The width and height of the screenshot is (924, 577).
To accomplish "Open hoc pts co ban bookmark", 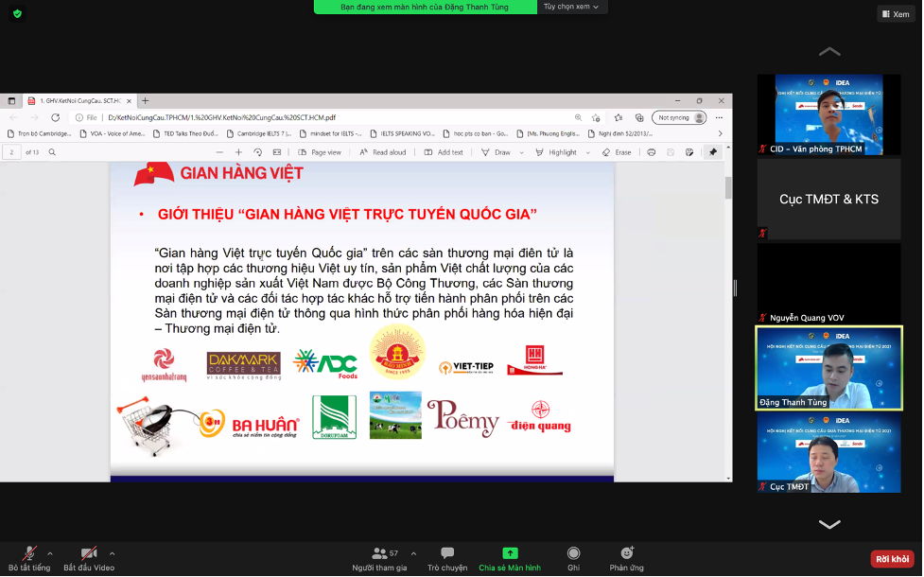I will pos(476,133).
